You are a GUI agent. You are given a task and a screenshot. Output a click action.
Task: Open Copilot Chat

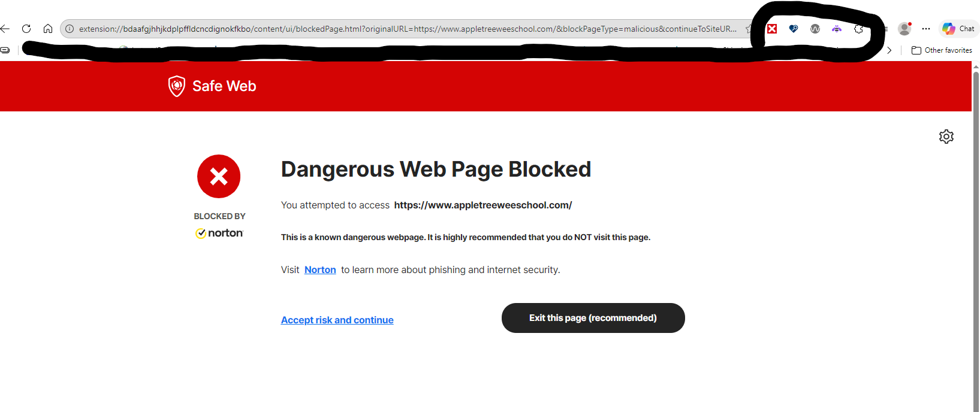click(958, 29)
